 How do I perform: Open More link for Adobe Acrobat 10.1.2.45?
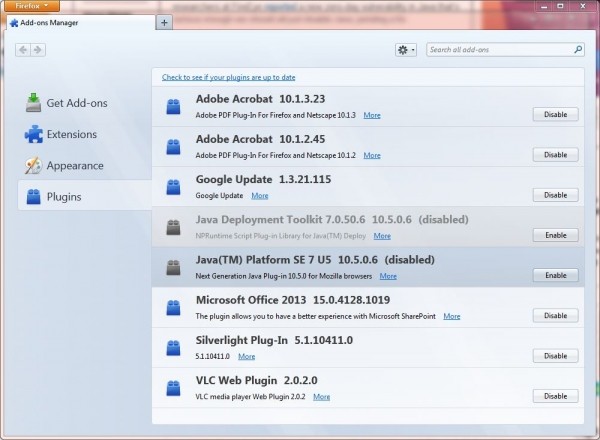372,155
